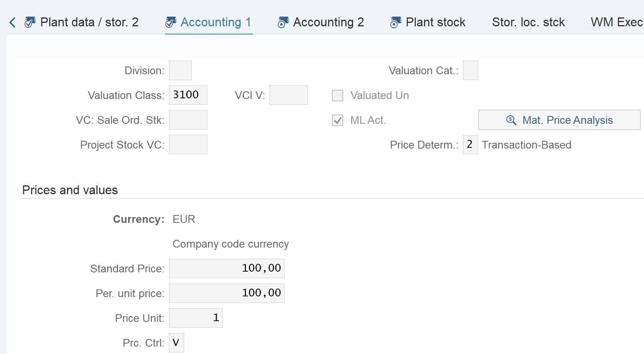644x354 pixels.
Task: Click the Per. unit price: label
Action: (130, 294)
